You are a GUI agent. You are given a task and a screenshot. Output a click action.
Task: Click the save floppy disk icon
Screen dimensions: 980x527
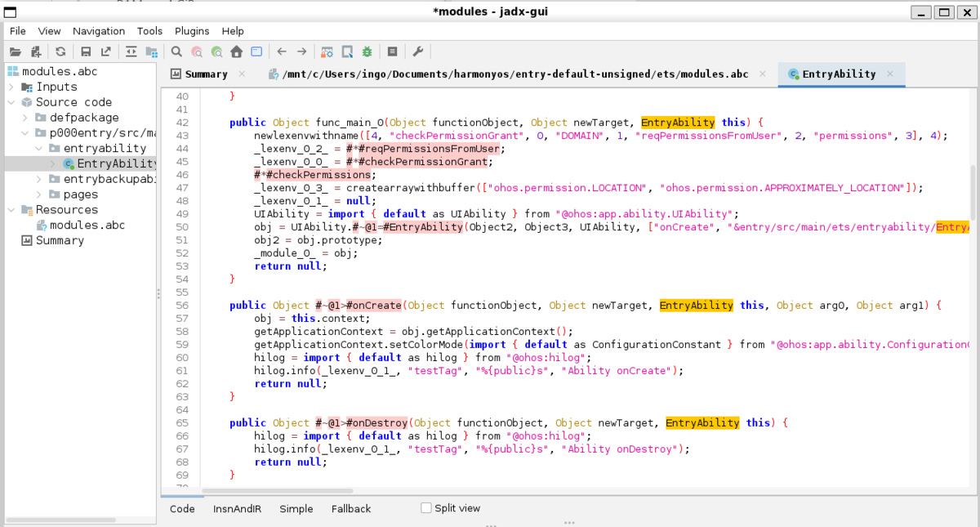point(86,51)
